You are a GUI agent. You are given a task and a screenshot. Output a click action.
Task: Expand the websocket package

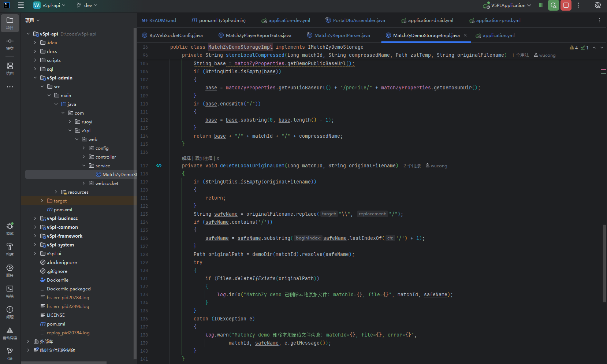(x=84, y=183)
